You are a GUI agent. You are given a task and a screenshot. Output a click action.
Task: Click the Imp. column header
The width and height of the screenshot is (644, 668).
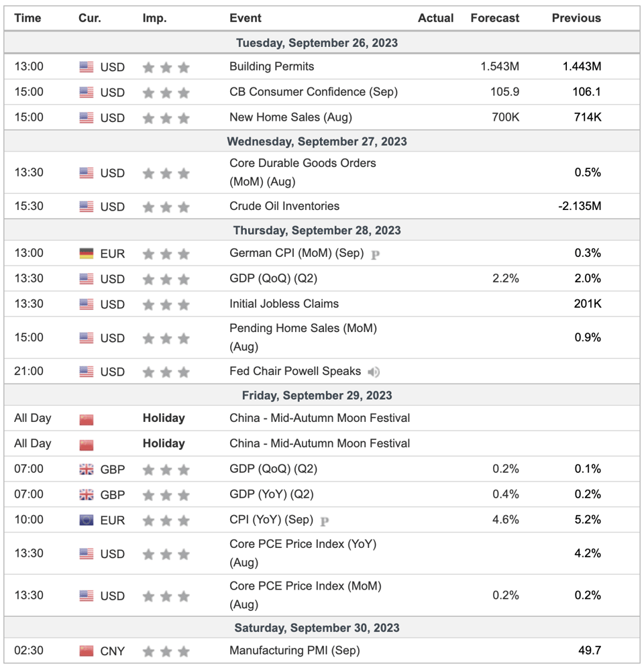154,18
